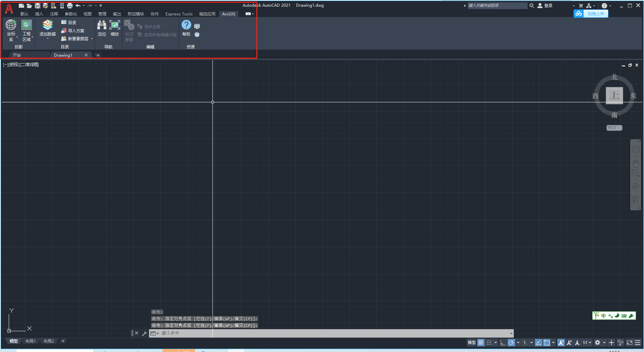Viewport: 644px width, 352px height.
Task: Click the keyword search box in title bar
Action: (x=497, y=6)
